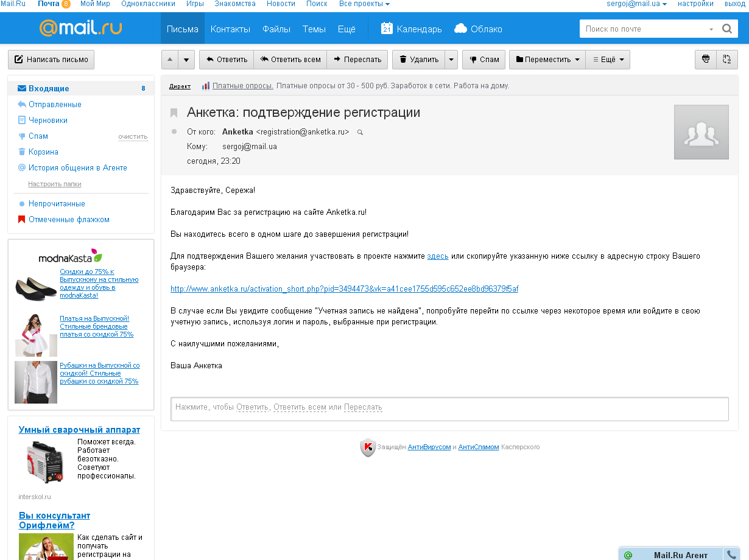Click the sender avatar placeholder
The height and width of the screenshot is (560, 749).
coord(702,132)
